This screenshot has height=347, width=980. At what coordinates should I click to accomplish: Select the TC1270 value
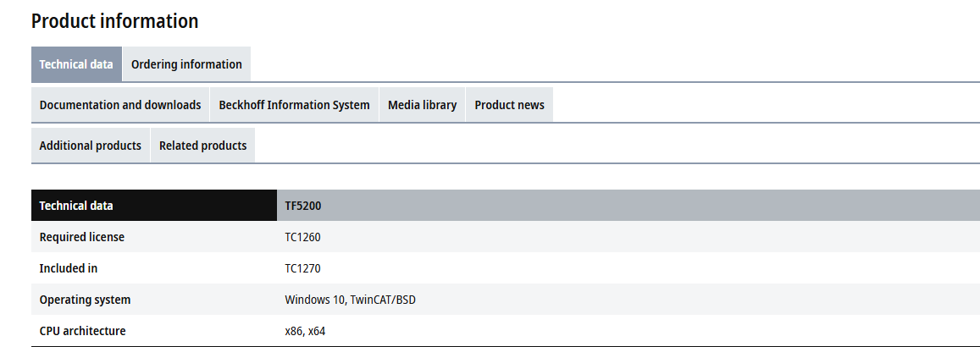point(302,268)
